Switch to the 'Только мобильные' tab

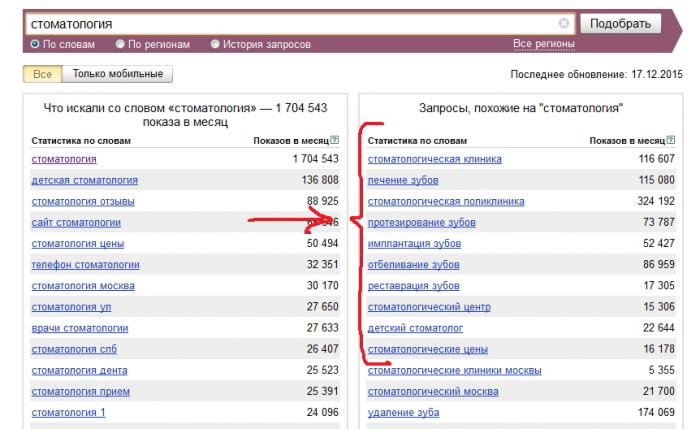tap(118, 74)
